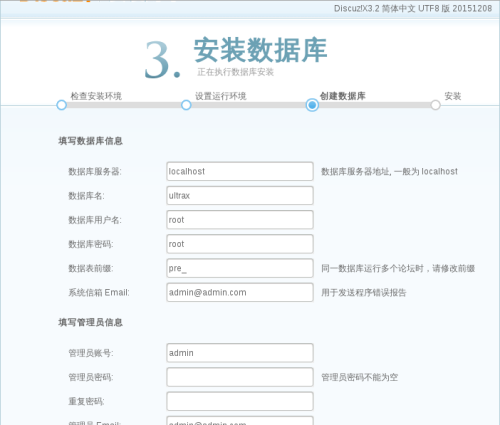Click the 重复密码: label
Viewport: 500px width, 425px height.
(86, 401)
